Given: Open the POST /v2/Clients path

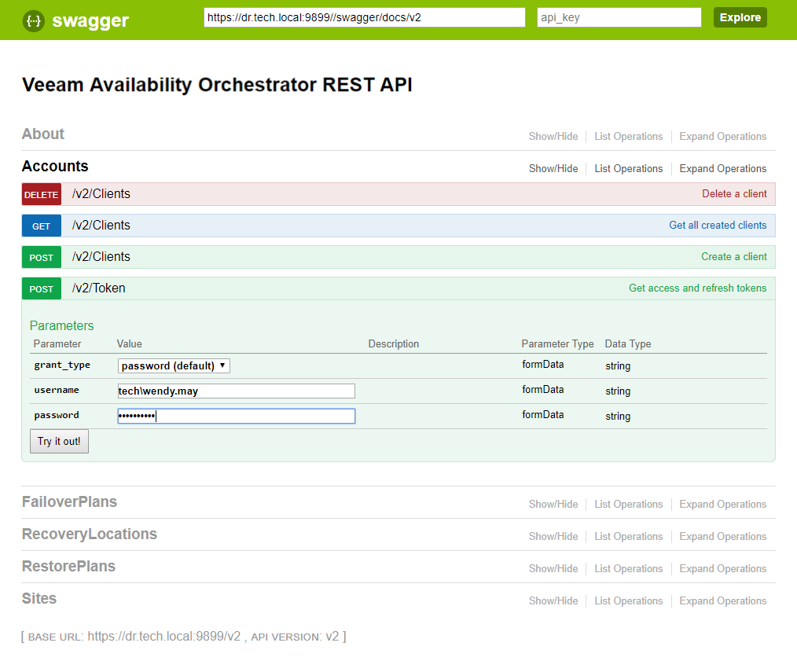Looking at the screenshot, I should coord(101,257).
